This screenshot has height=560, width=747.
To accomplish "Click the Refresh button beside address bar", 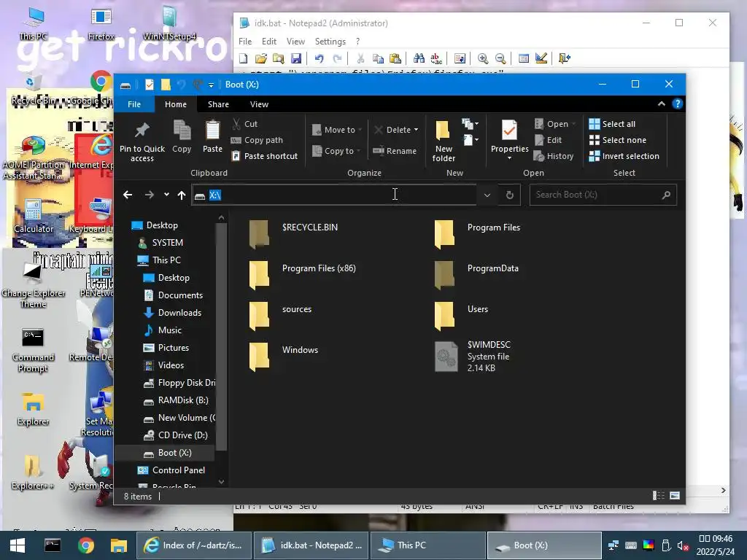I will [510, 195].
